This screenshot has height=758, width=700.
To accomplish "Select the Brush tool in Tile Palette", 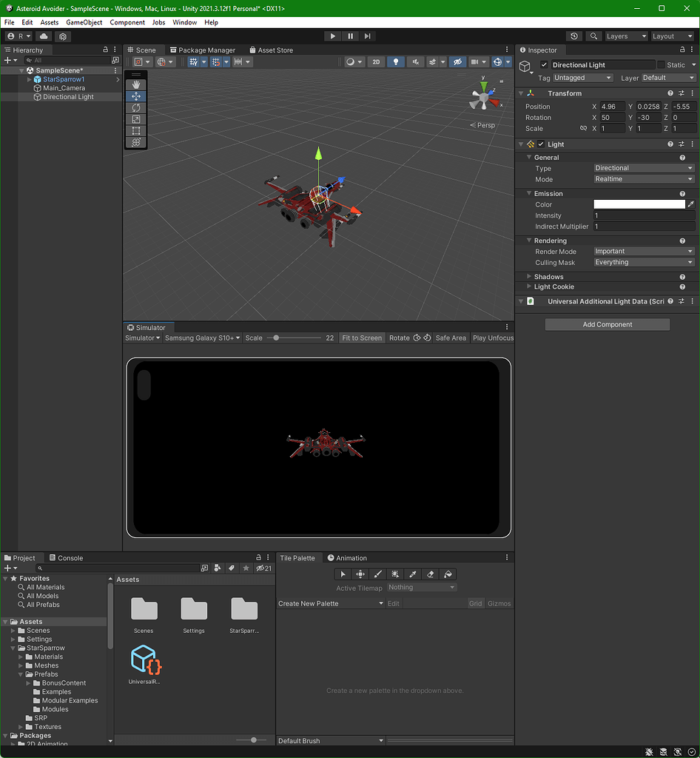I will [x=377, y=574].
